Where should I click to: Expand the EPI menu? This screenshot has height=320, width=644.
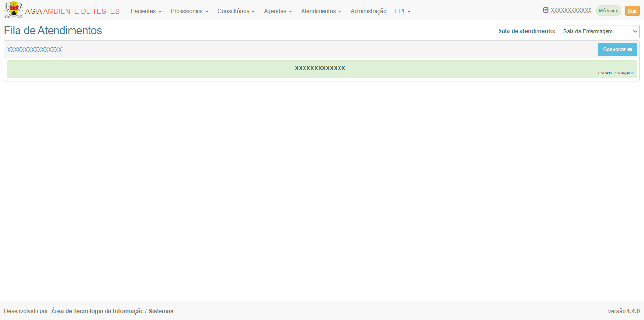click(x=403, y=11)
